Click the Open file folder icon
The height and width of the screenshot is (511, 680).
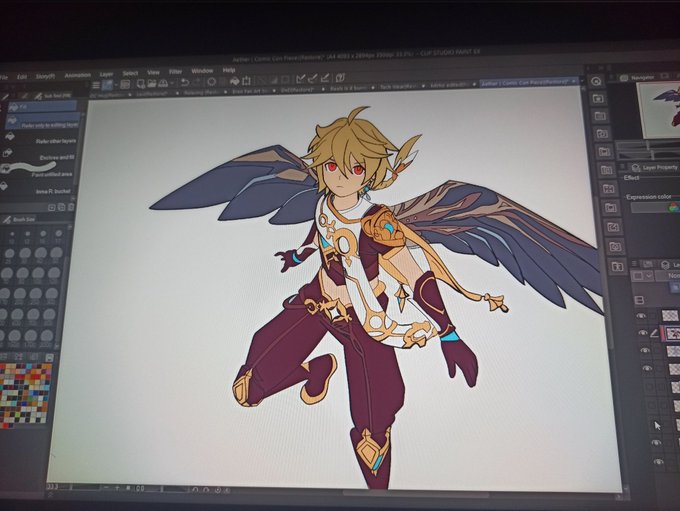151,83
